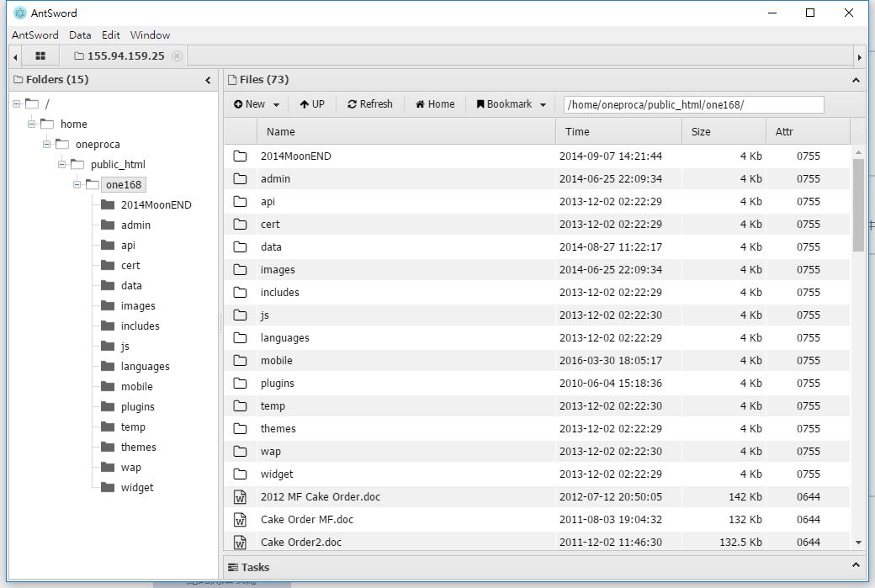
Task: Click the folder icon of includes file row
Action: (240, 293)
